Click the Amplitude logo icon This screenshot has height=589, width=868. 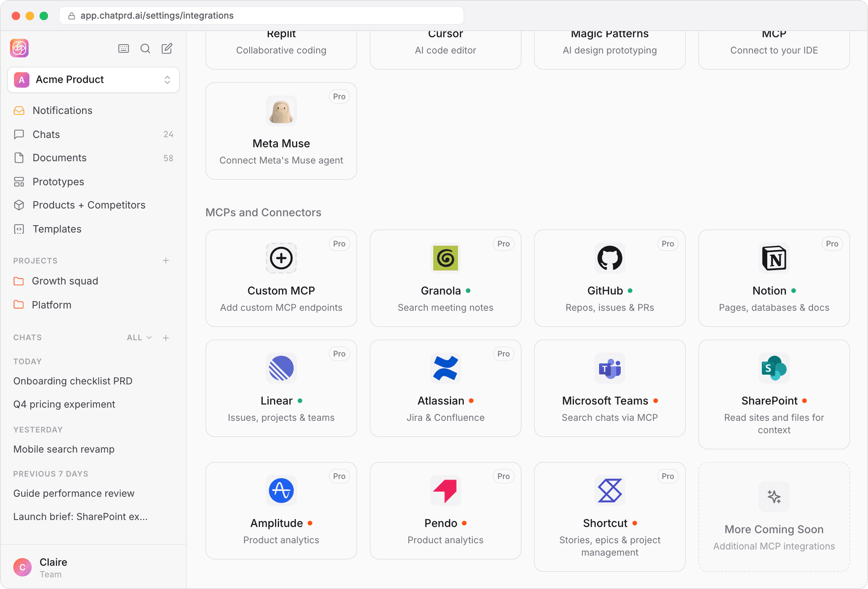click(x=281, y=490)
